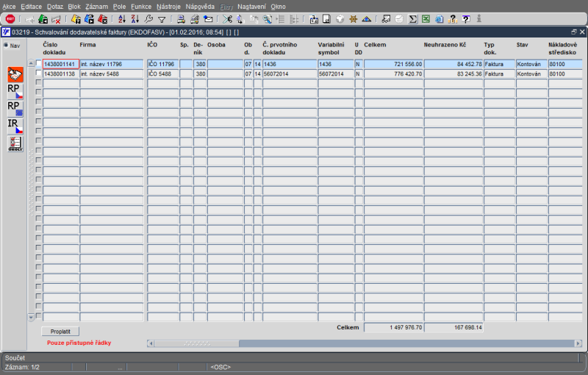Click the yellow enter-query folder icon
Viewport: 588px width, 375px height.
(x=76, y=19)
